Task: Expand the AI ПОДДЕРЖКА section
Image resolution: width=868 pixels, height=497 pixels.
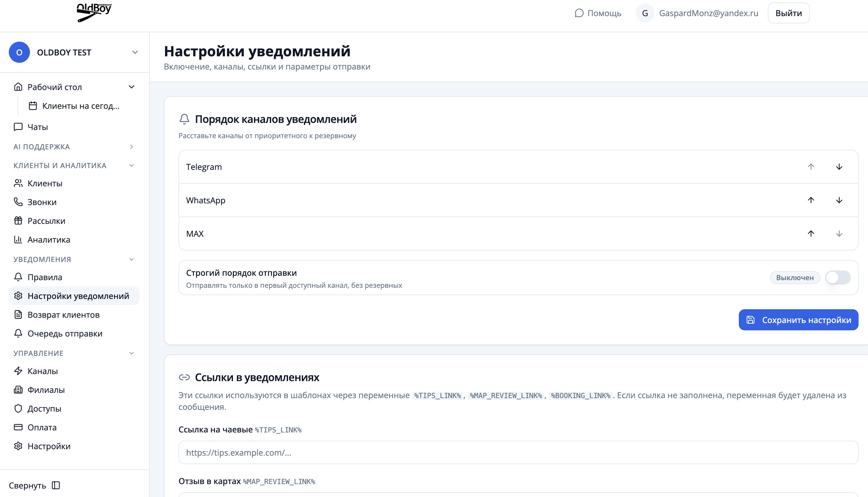Action: point(132,147)
